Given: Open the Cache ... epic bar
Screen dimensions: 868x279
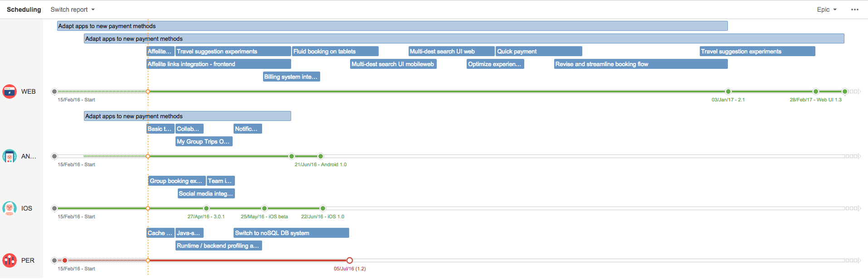Looking at the screenshot, I should click(161, 233).
